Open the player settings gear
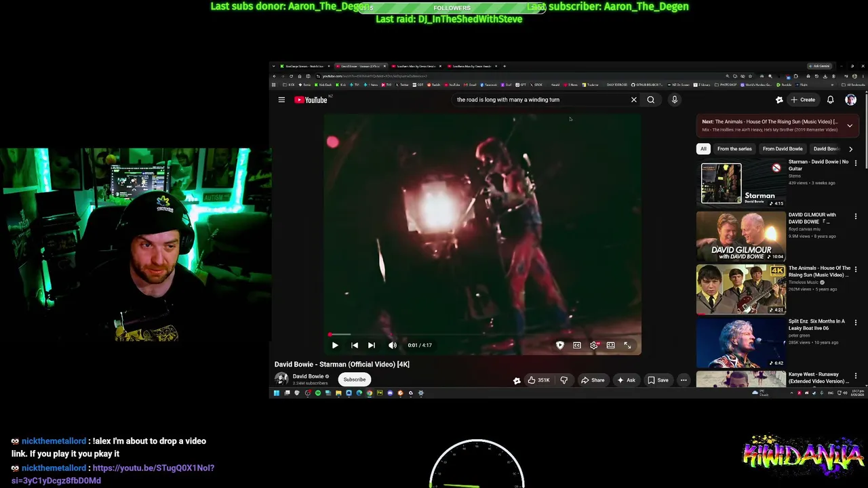Viewport: 868px width, 488px height. pos(594,345)
